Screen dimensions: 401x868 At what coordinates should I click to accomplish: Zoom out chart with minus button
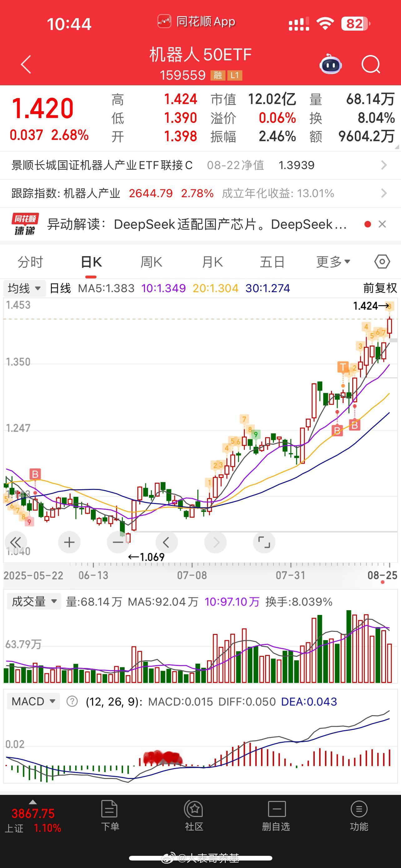(118, 542)
